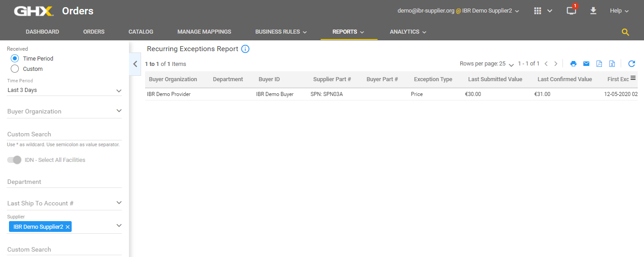Expand the Reports menu
The width and height of the screenshot is (644, 257).
(x=348, y=32)
